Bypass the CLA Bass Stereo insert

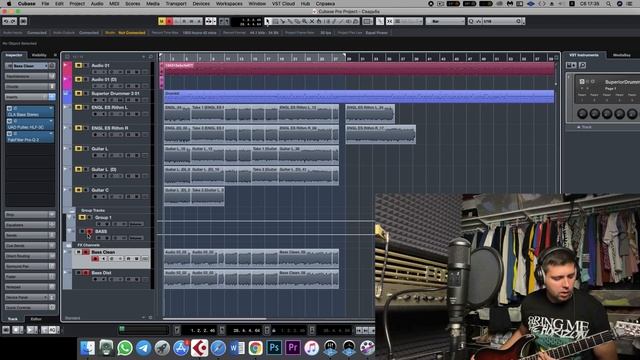(x=9, y=109)
